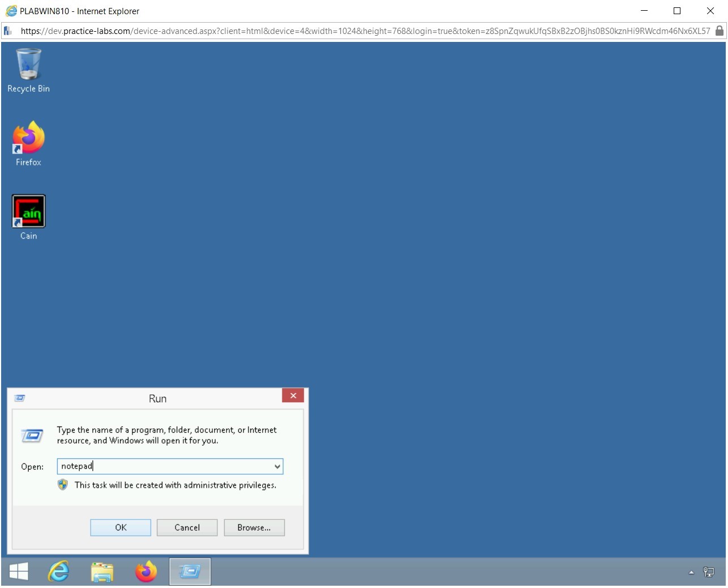Show hidden system tray icons
The height and width of the screenshot is (588, 728).
click(690, 571)
